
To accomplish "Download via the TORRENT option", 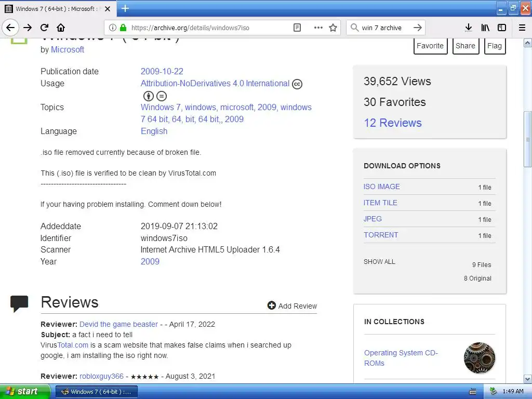I will pyautogui.click(x=381, y=235).
